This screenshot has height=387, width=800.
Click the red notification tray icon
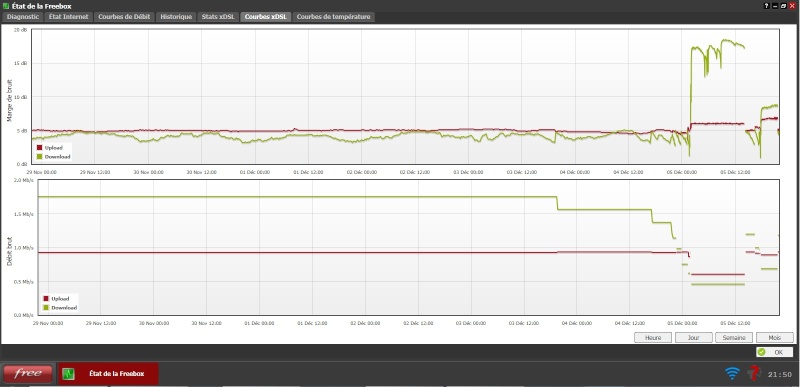[754, 373]
